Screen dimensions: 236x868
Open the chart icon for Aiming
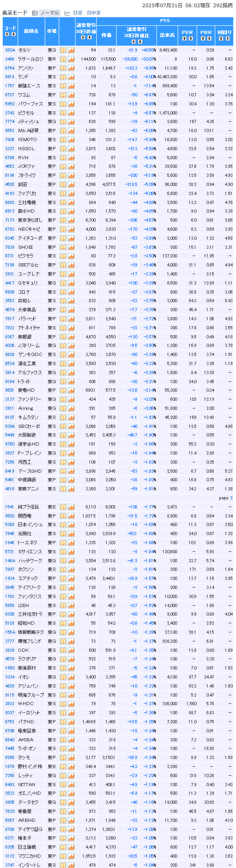click(71, 408)
